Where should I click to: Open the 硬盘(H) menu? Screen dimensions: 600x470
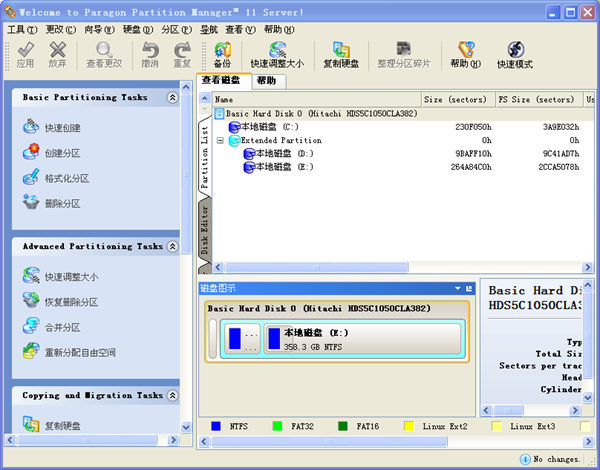point(136,30)
